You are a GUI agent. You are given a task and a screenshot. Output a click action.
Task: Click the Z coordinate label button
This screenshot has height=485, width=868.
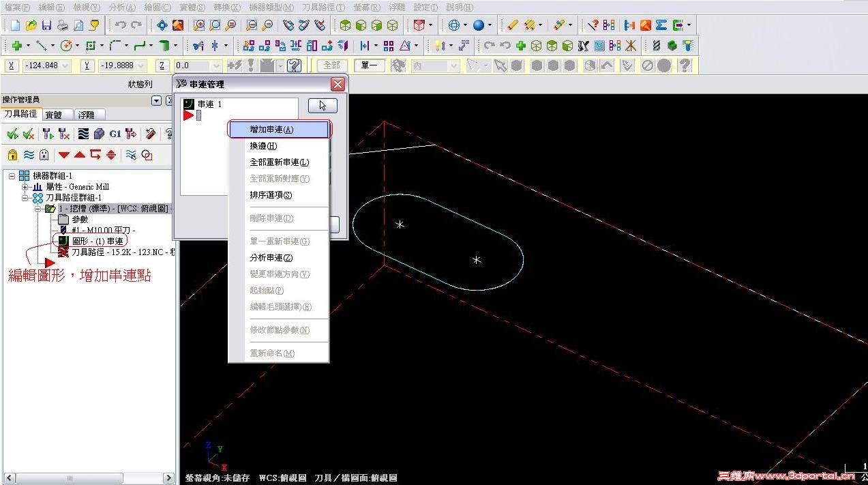coord(162,65)
